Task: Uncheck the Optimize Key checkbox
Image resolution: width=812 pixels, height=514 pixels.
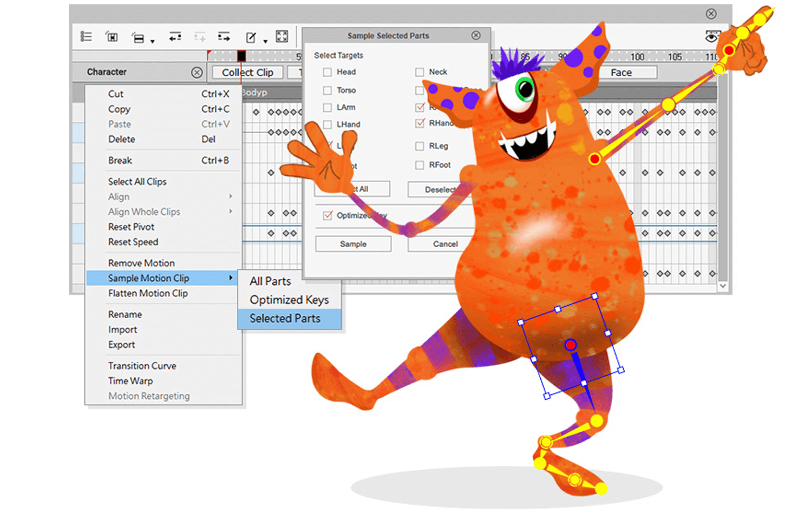Action: tap(328, 215)
